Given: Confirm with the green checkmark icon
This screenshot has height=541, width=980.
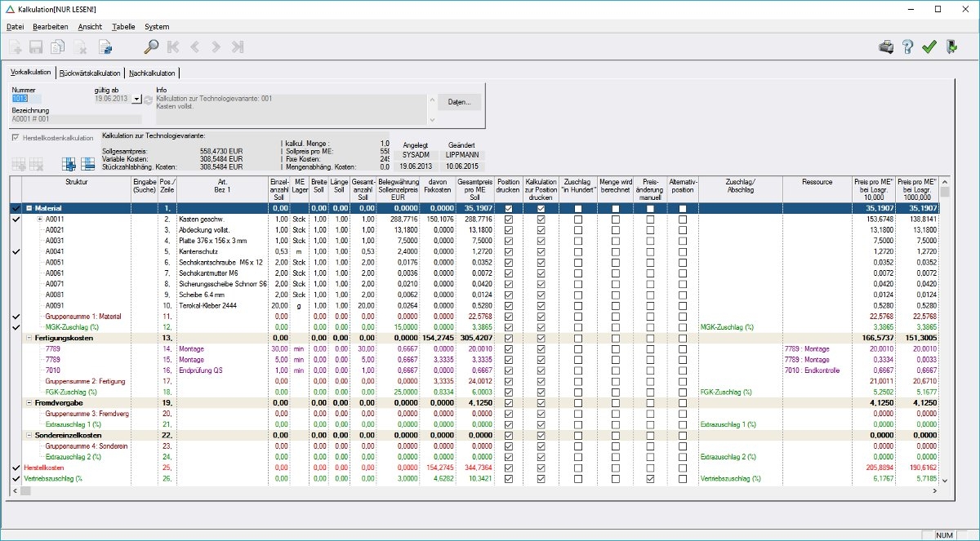Looking at the screenshot, I should [929, 47].
